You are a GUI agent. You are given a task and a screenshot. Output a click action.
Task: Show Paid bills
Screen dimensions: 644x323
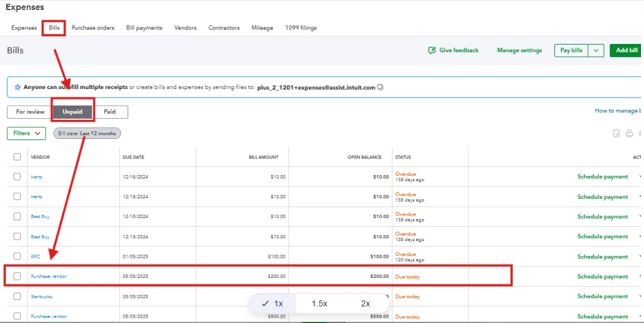pyautogui.click(x=110, y=112)
